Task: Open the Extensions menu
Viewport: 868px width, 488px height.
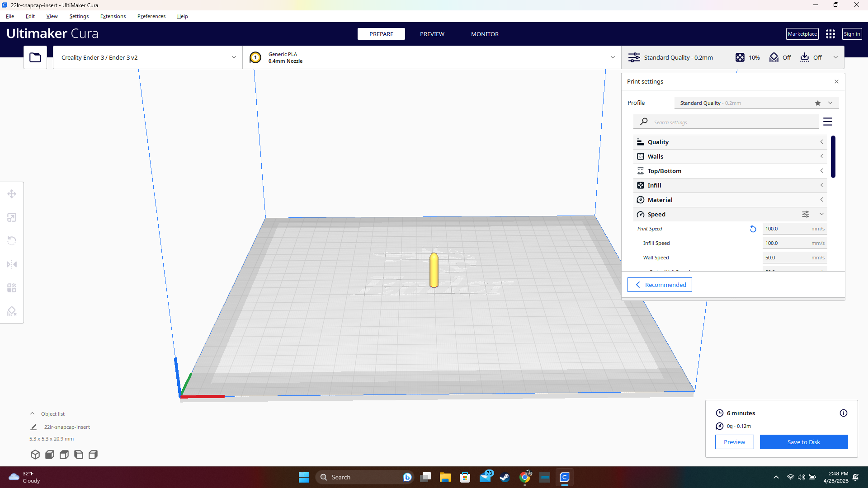Action: [x=113, y=16]
